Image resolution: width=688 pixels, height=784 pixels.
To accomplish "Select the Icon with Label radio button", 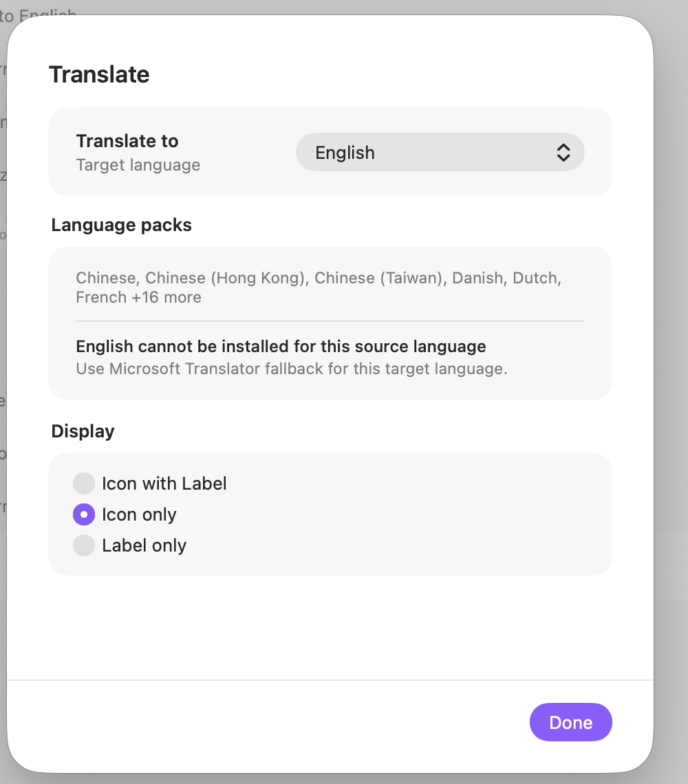I will (x=83, y=483).
